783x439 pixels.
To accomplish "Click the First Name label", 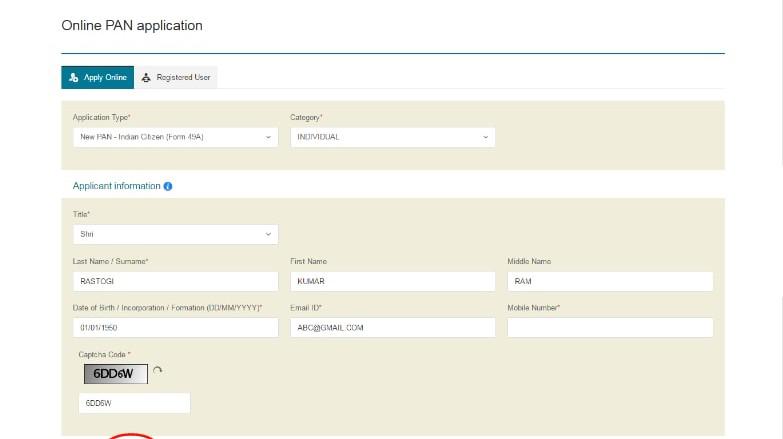I will (x=309, y=261).
